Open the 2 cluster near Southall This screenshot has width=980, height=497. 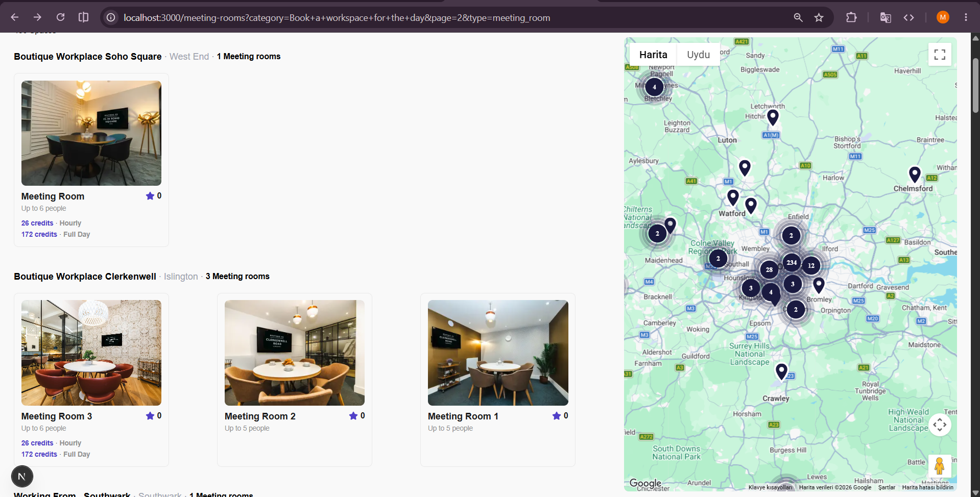click(718, 258)
